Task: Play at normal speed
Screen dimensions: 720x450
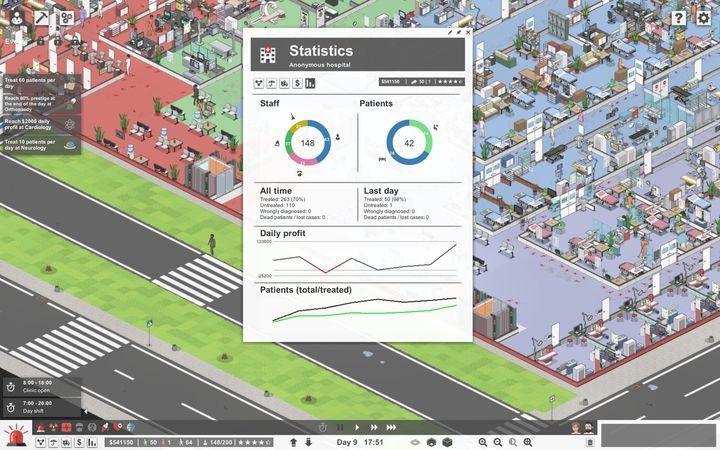Action: [x=357, y=428]
